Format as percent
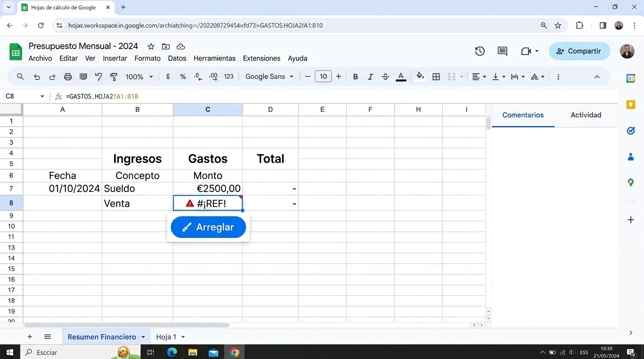The width and height of the screenshot is (644, 359). pos(183,77)
